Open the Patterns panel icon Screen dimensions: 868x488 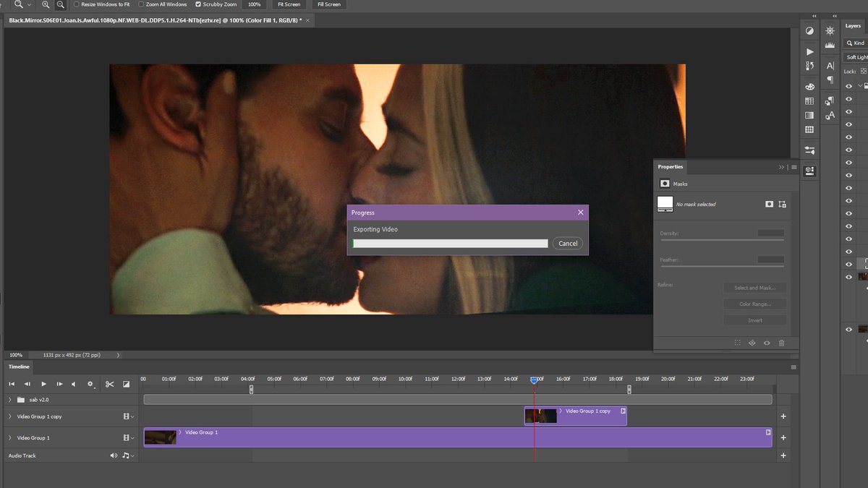tap(809, 129)
